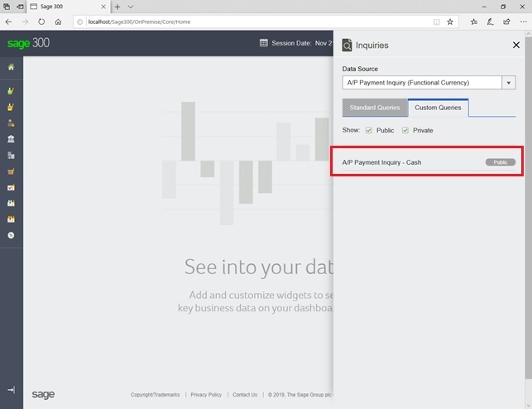Click the Sage 300 logo
The width and height of the screenshot is (532, 409).
tap(28, 43)
